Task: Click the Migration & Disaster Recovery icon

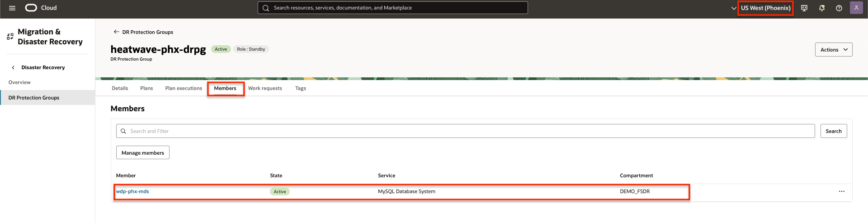Action: tap(10, 37)
